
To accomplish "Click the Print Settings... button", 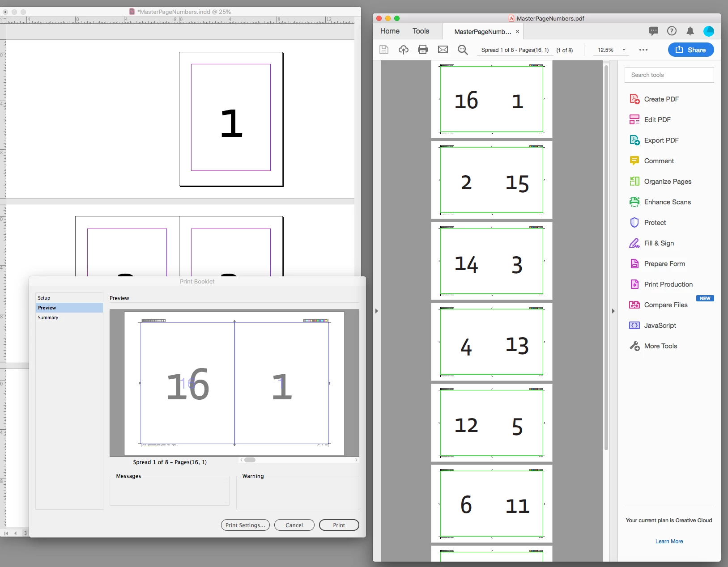I will [x=245, y=525].
